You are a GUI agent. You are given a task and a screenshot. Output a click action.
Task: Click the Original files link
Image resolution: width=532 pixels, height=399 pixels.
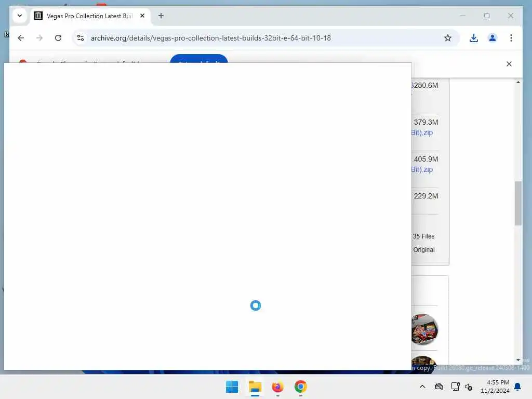(424, 250)
